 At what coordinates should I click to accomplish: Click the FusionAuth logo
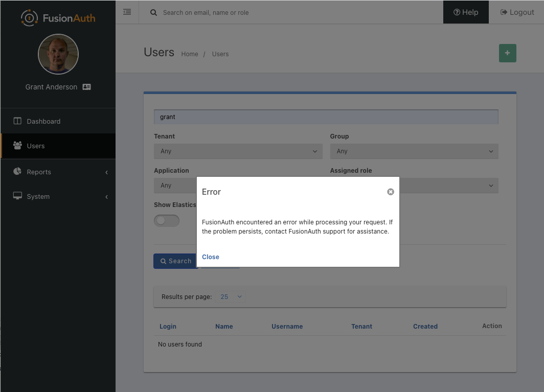coord(58,17)
